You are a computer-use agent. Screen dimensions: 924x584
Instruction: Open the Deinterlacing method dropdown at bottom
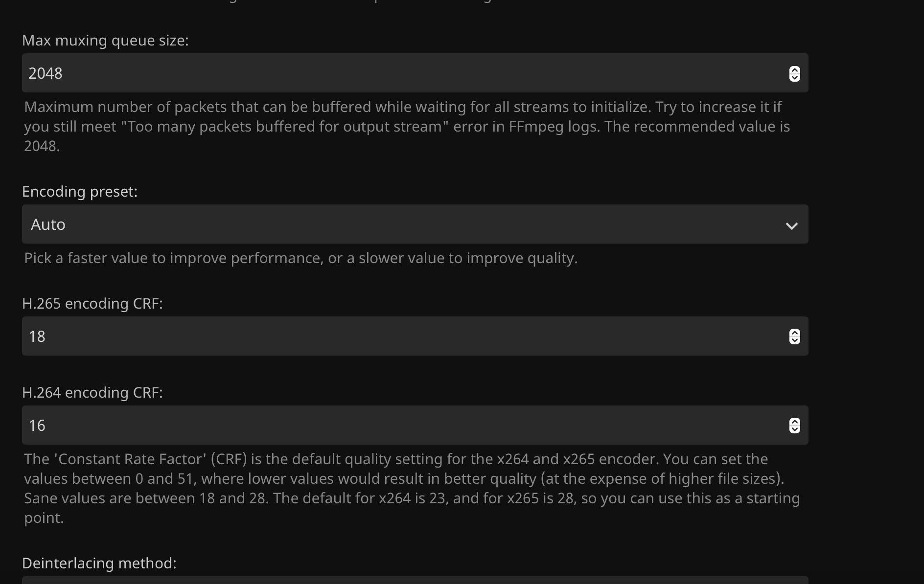(x=392, y=581)
